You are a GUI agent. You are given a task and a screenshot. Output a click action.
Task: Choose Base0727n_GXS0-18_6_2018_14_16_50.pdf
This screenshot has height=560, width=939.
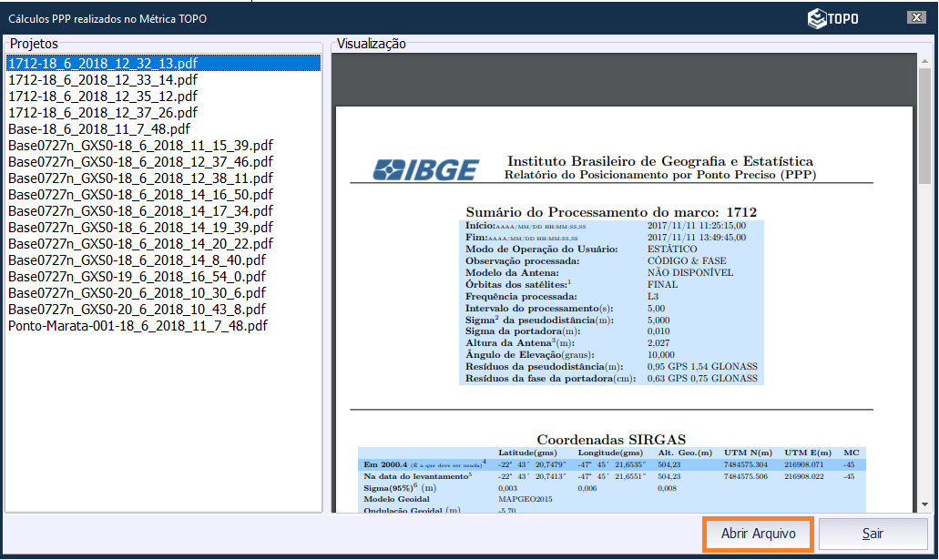(140, 195)
